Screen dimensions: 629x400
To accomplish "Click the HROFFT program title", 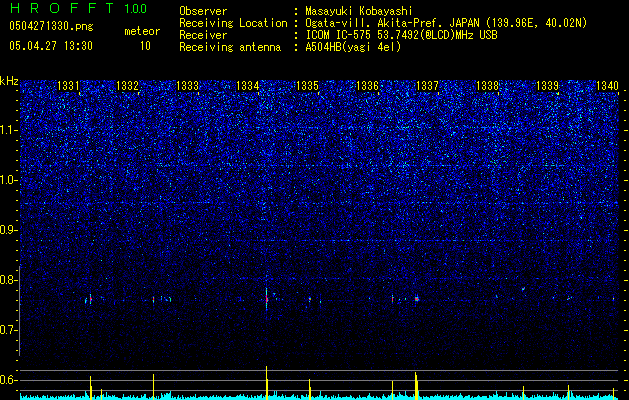I will click(62, 8).
